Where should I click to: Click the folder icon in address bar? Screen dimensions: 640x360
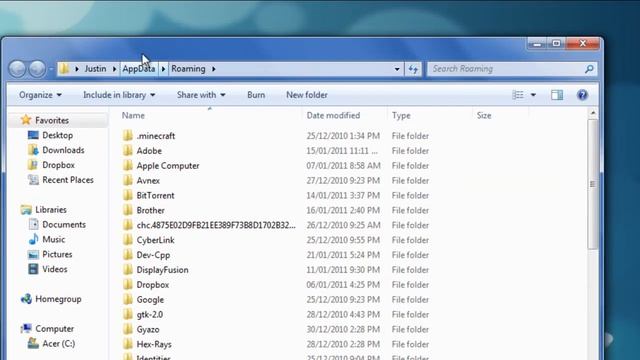64,69
